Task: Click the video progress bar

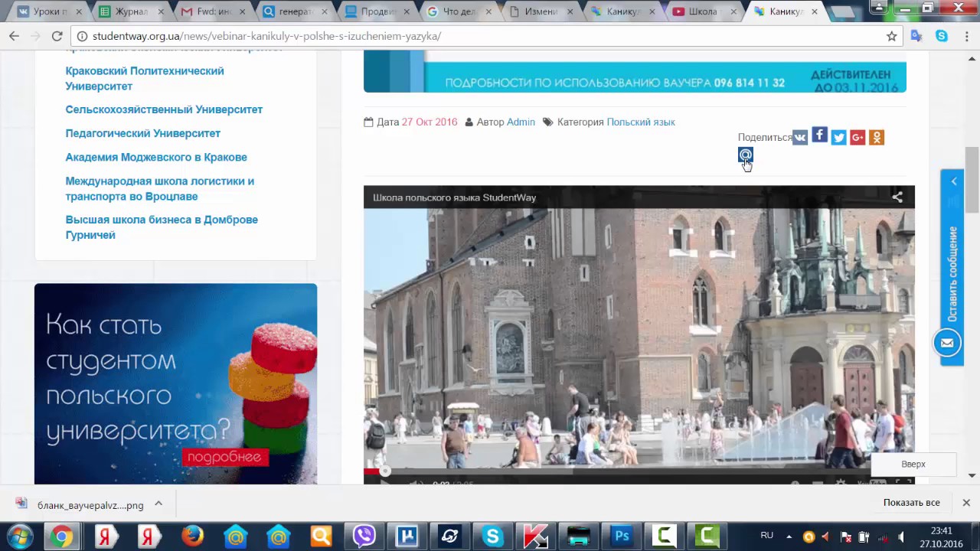Action: 639,471
